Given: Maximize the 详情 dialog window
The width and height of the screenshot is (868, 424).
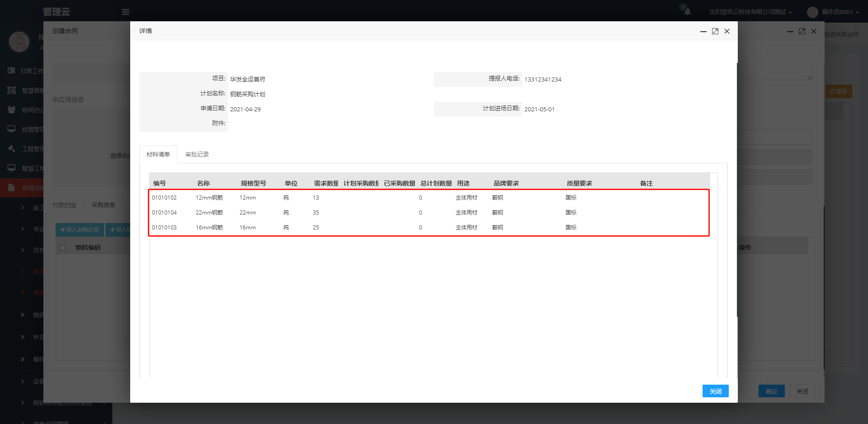Looking at the screenshot, I should (x=715, y=31).
